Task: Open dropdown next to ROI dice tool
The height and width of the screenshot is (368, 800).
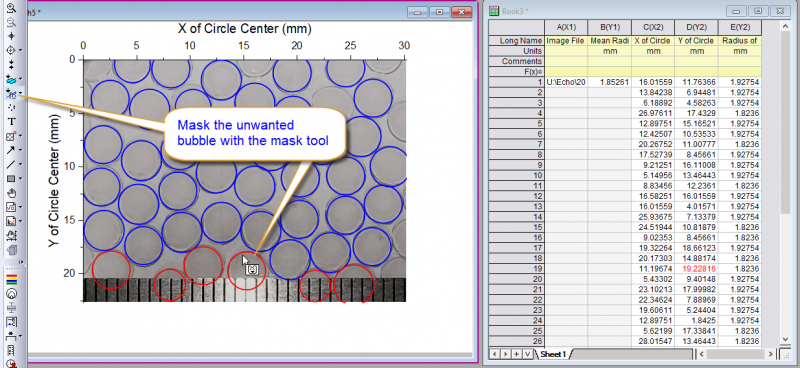Action: [20, 136]
